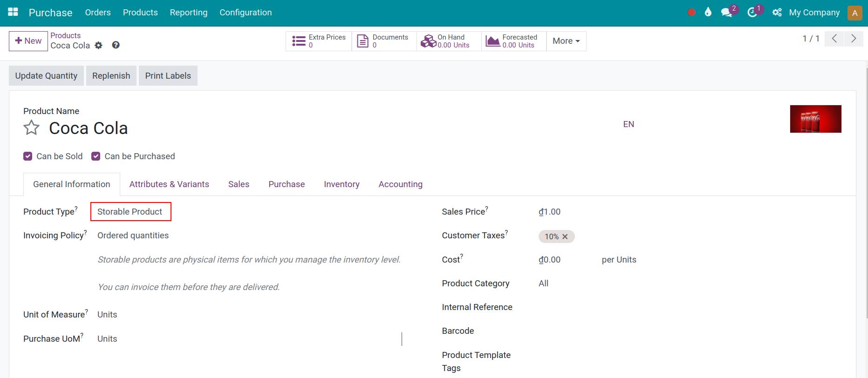Click the EN translation button
This screenshot has width=868, height=378.
(x=629, y=124)
